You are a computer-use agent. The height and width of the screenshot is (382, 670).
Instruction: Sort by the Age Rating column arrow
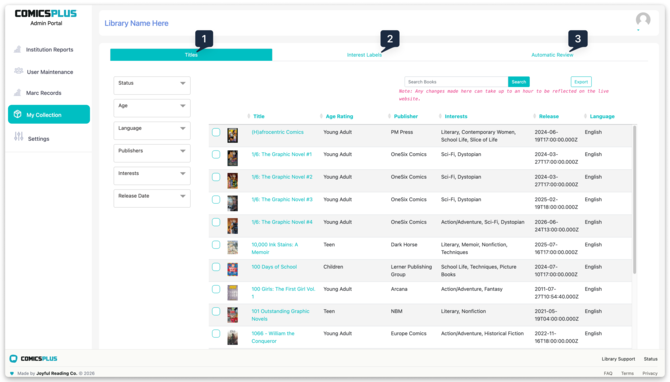[x=321, y=116]
